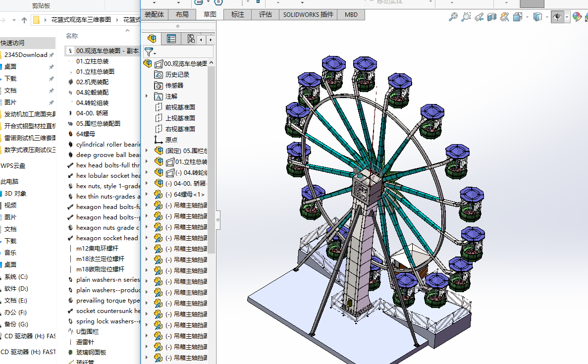588x364 pixels.
Task: Select the Zoom to Area tool
Action: [466, 17]
